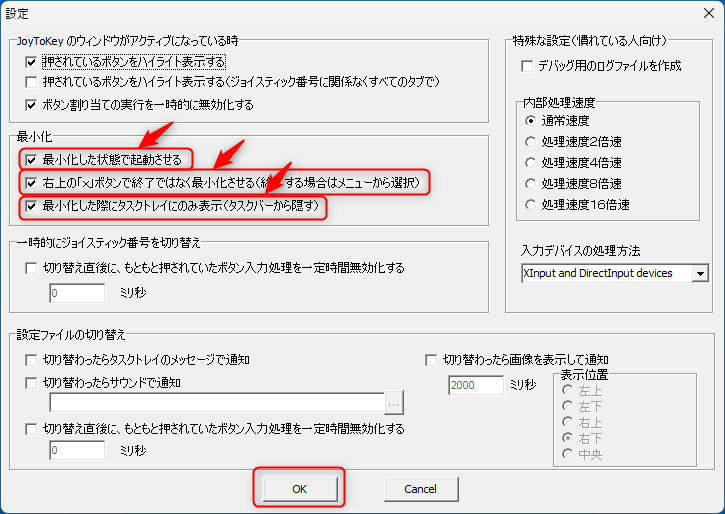The height and width of the screenshot is (514, 725).
Task: Enable デバッグ用のログファイルを作成 checkbox
Action: [527, 66]
